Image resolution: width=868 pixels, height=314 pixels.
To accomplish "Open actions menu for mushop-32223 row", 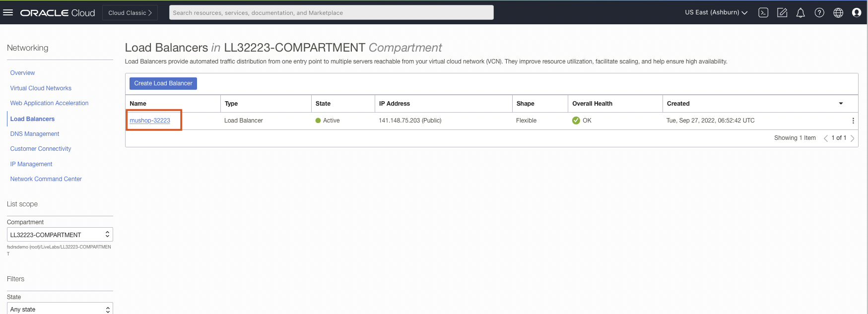I will 853,121.
